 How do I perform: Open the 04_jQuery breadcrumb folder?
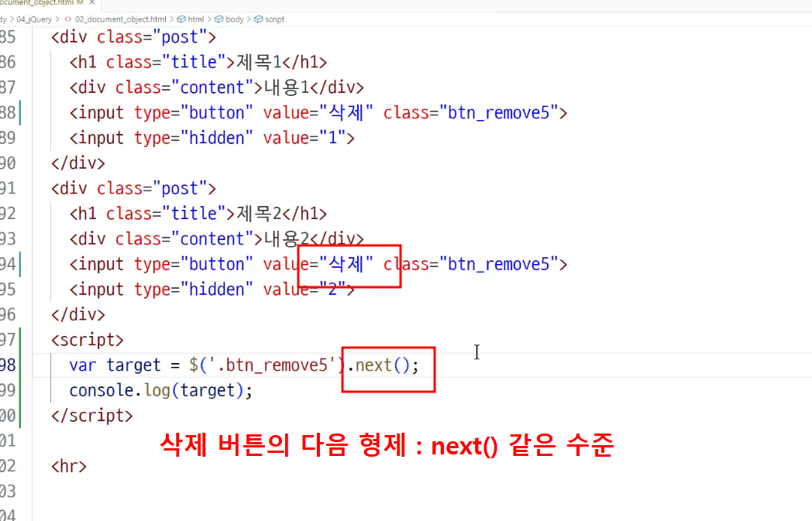(34, 19)
